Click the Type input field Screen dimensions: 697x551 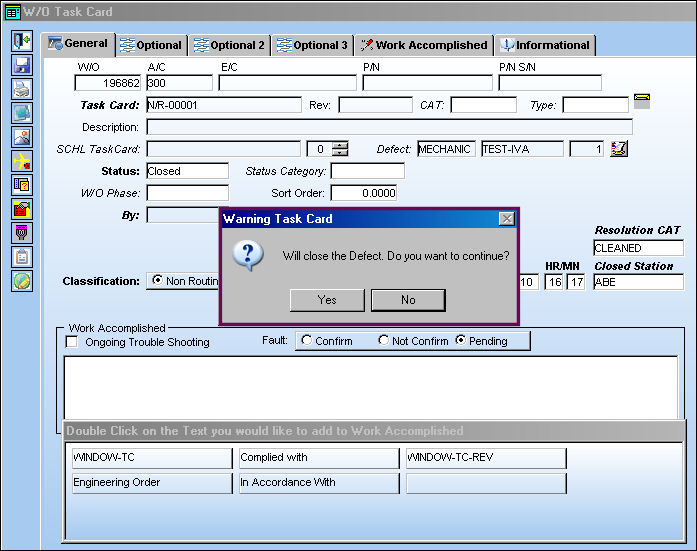(x=596, y=105)
